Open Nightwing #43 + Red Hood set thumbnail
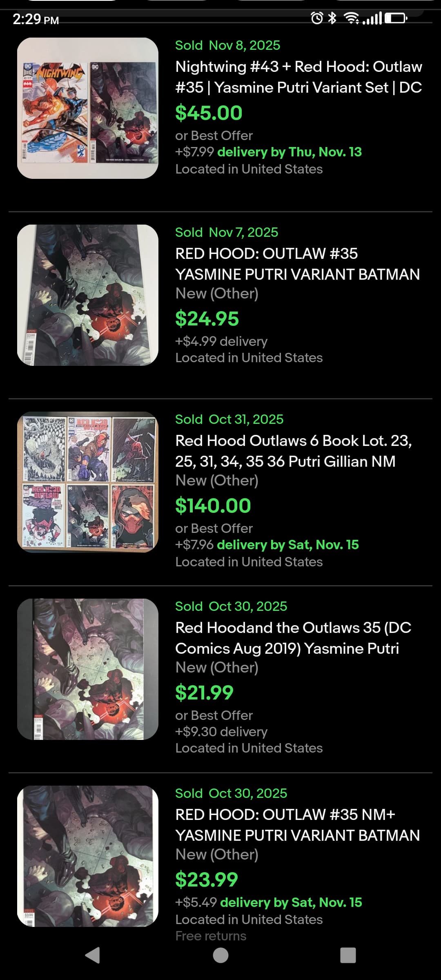This screenshot has width=441, height=980. [x=88, y=108]
